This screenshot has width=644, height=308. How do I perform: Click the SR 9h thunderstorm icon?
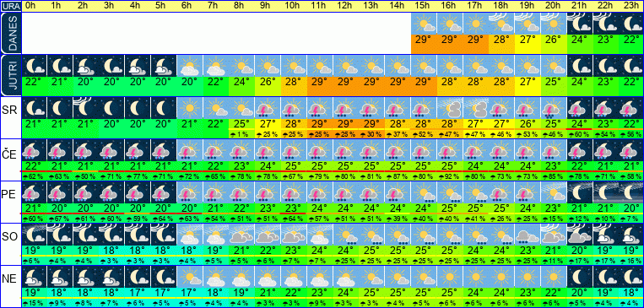click(268, 108)
